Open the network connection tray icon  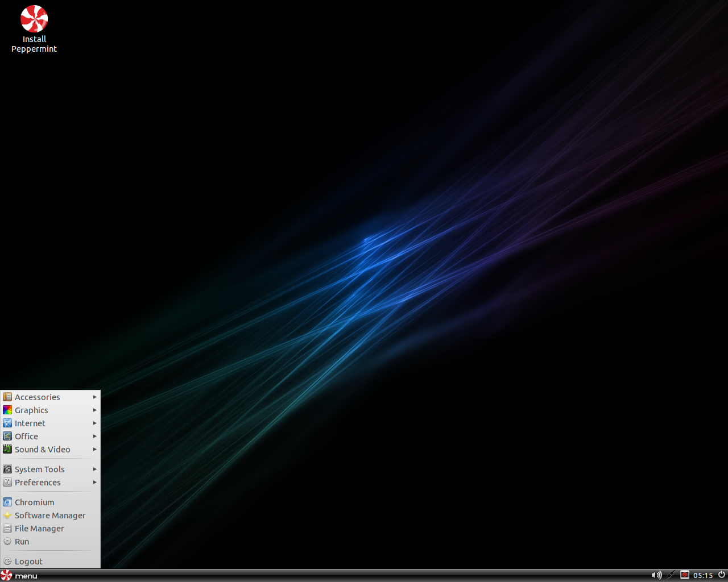671,575
